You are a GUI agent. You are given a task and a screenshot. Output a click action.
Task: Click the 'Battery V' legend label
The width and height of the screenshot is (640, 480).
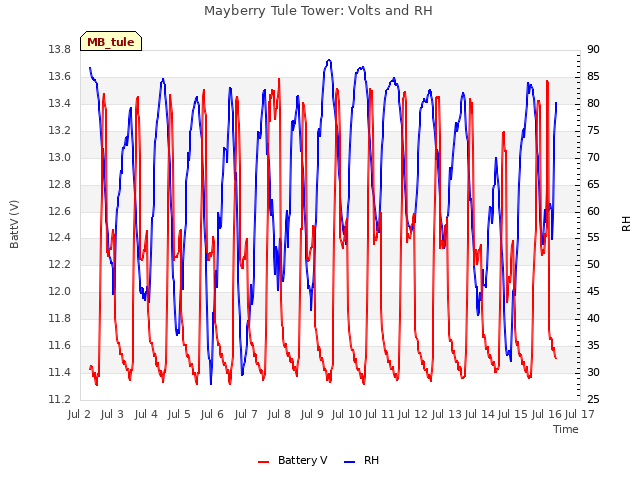click(x=302, y=460)
